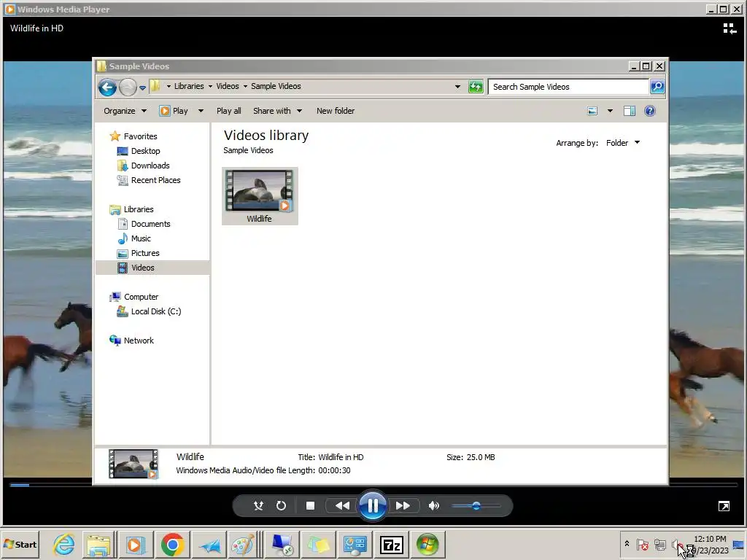Expand the arrow after Libraries breadcrumb

pos(210,87)
